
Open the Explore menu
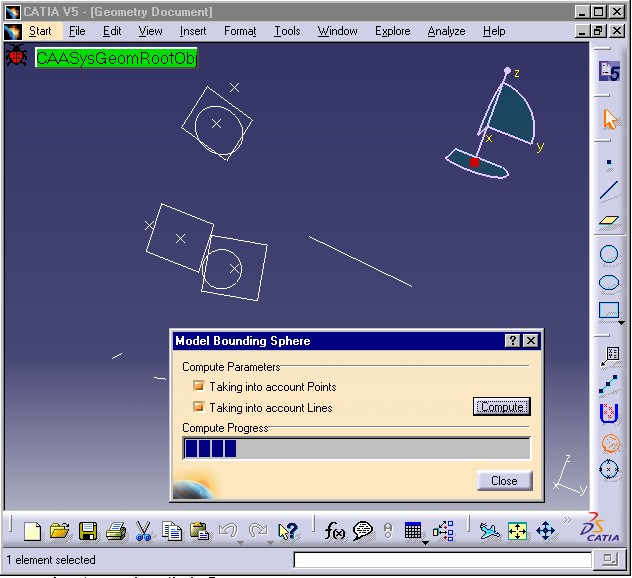(393, 31)
